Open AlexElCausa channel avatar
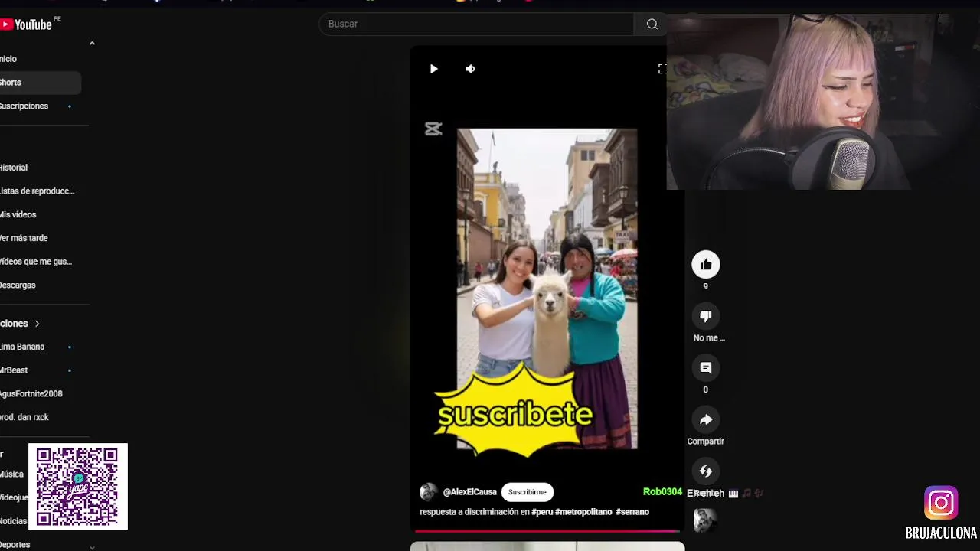 pyautogui.click(x=429, y=492)
